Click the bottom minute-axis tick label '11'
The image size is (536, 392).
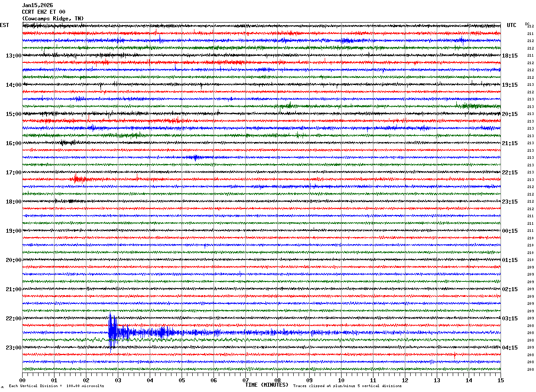coord(373,380)
